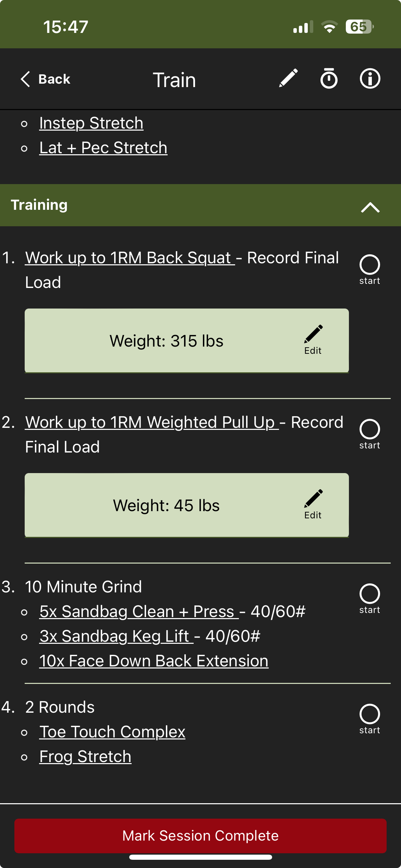Image resolution: width=401 pixels, height=868 pixels.
Task: Collapse the Training section chevron
Action: (370, 207)
